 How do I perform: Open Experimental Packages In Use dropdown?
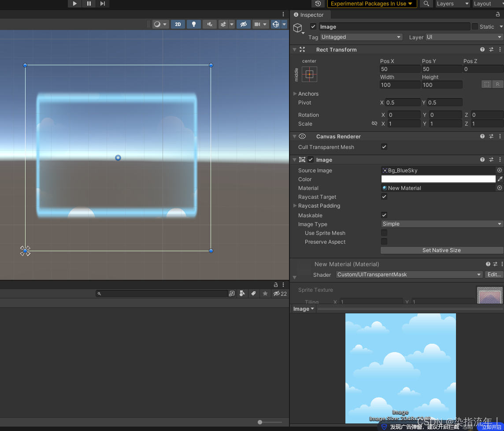pos(372,4)
